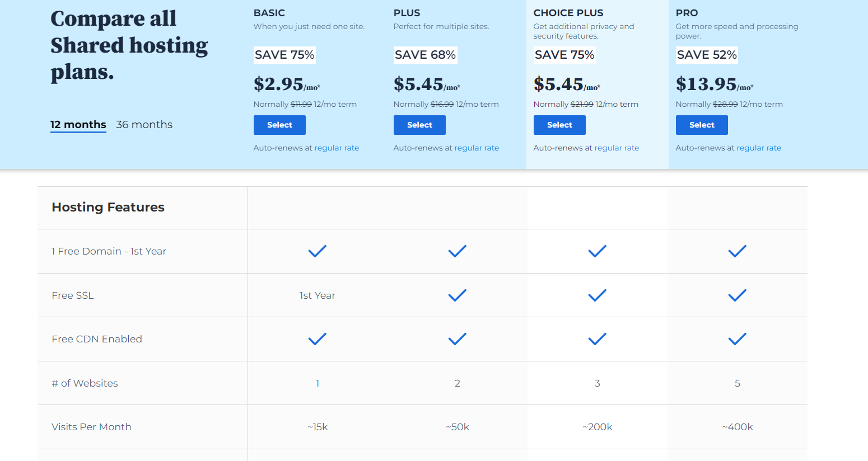Click the struck-through $11.99 normal price
The image size is (868, 461).
pyautogui.click(x=301, y=104)
